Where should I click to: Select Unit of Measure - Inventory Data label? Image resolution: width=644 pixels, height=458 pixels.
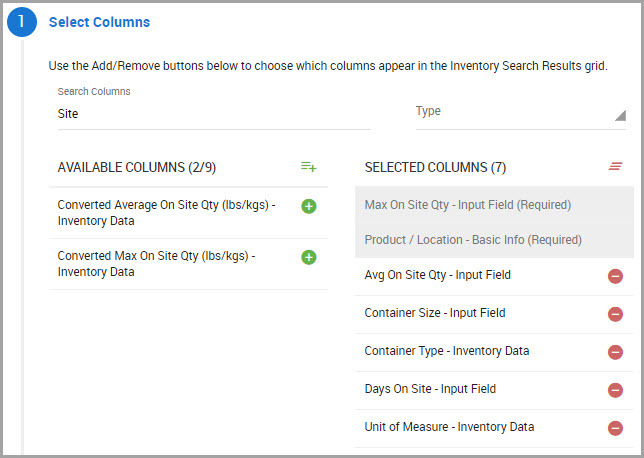(x=449, y=427)
